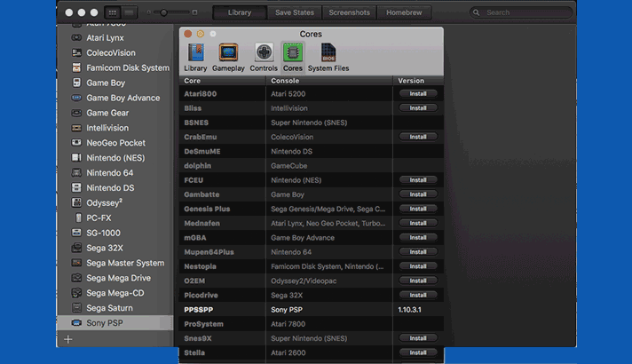Select Sony PSP in the sidebar

(115, 323)
